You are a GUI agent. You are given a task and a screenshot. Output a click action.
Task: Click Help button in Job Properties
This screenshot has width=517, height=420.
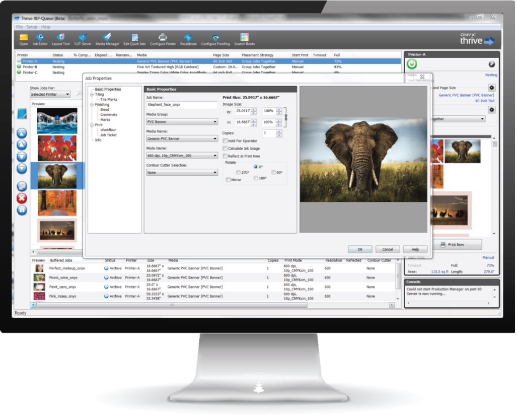tap(415, 249)
